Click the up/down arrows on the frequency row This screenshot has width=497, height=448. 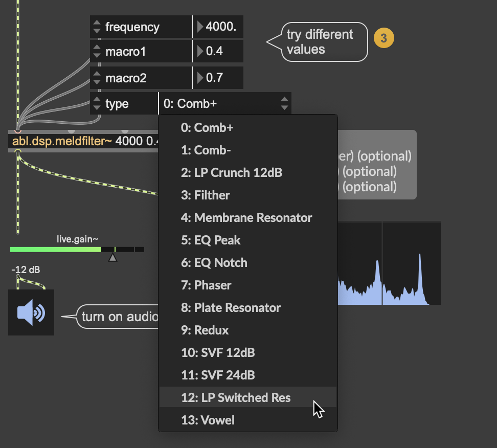pyautogui.click(x=97, y=27)
